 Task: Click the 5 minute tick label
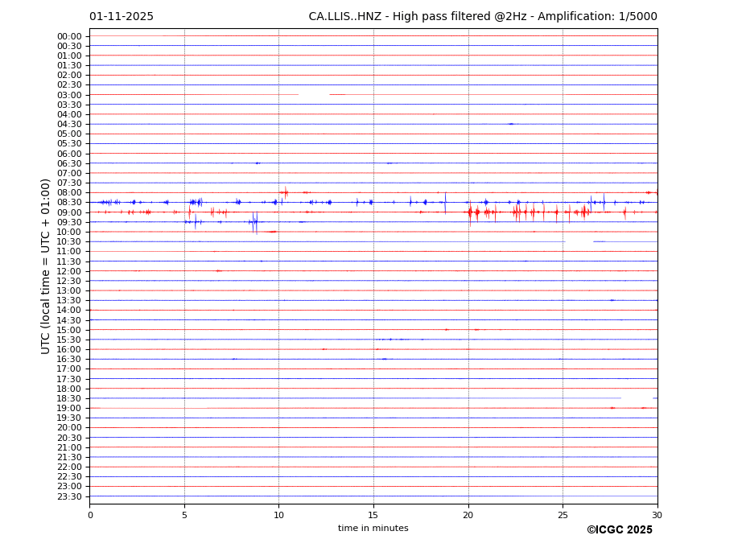(x=184, y=516)
